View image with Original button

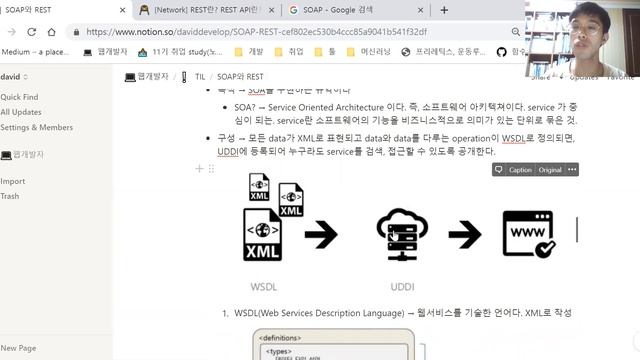point(550,170)
